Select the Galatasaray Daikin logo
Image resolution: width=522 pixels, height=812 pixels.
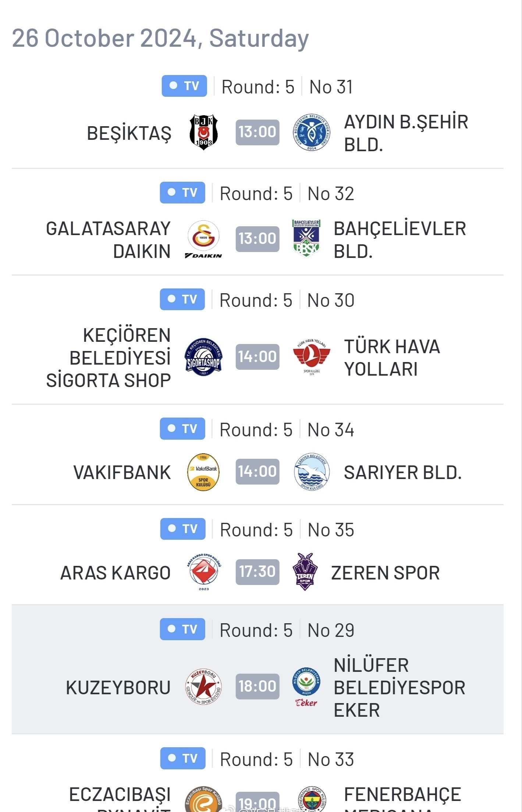coord(203,239)
